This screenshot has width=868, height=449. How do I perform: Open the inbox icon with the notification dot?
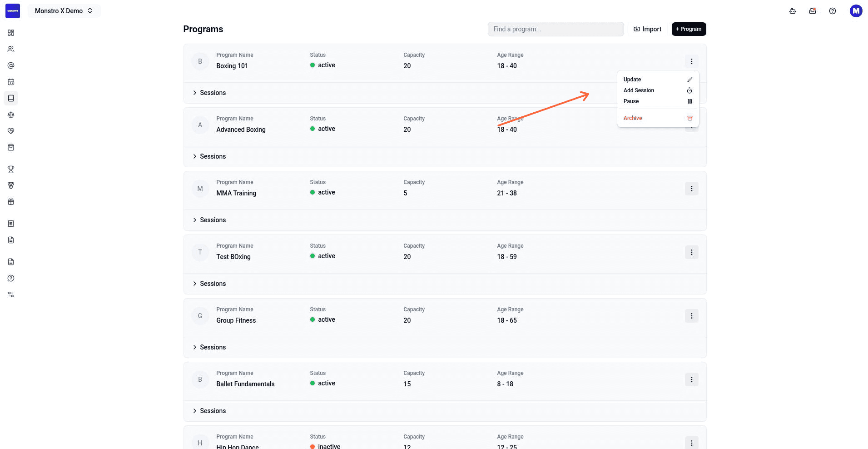[x=813, y=11]
